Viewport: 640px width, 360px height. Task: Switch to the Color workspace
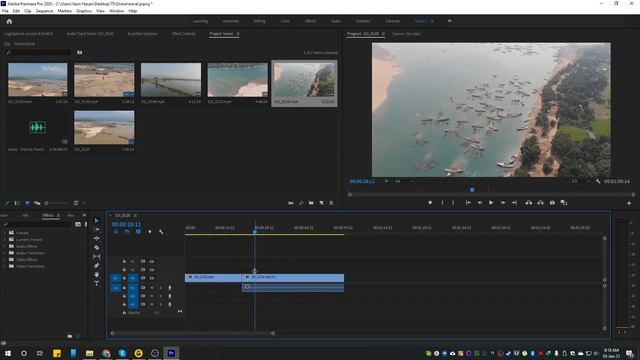click(x=285, y=21)
